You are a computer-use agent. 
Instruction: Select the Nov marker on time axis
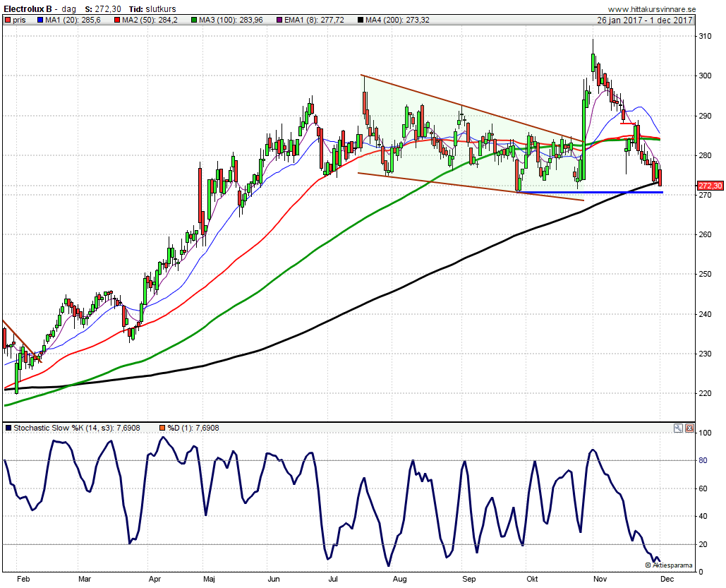pos(600,580)
